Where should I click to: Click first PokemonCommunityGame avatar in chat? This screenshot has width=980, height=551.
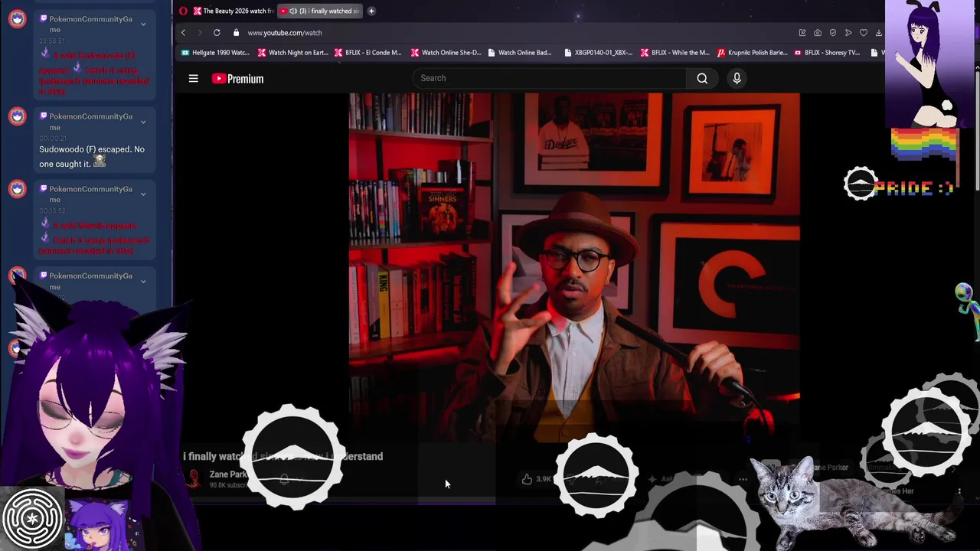click(x=17, y=20)
